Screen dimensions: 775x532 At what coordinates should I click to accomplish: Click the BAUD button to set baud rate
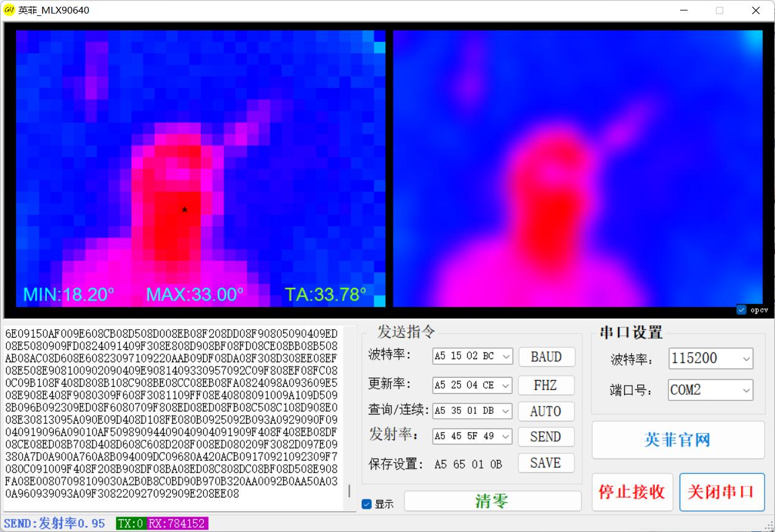(x=545, y=357)
